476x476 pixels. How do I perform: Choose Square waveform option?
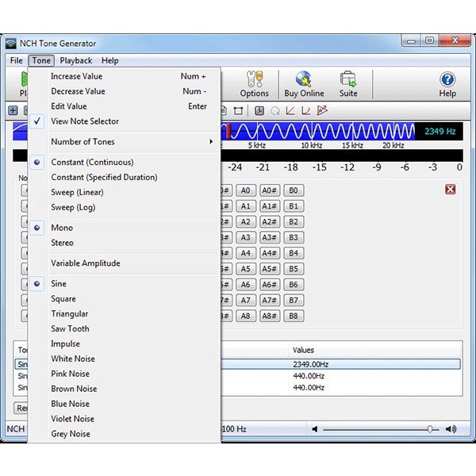click(63, 299)
